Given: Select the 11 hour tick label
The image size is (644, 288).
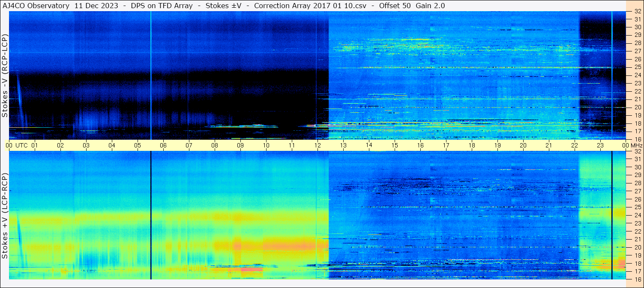Looking at the screenshot, I should pyautogui.click(x=292, y=145).
